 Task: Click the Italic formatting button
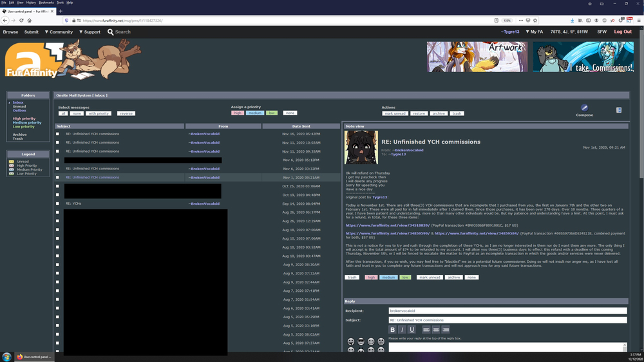pos(402,330)
